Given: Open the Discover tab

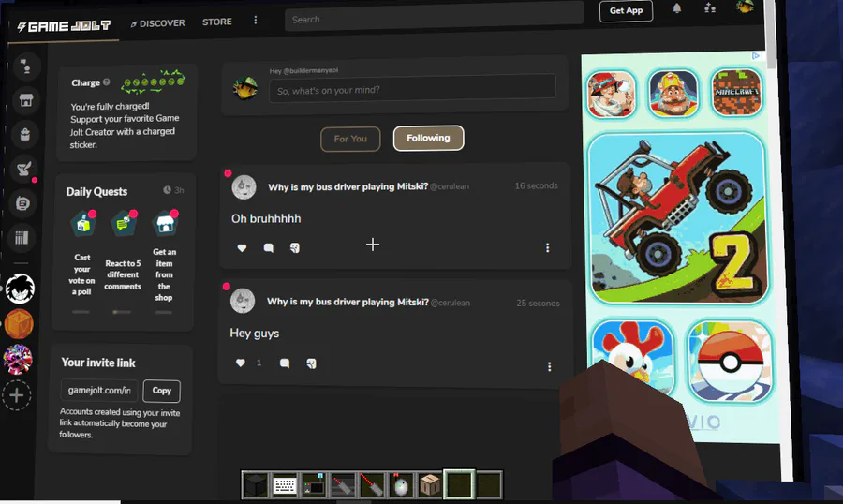Looking at the screenshot, I should click(157, 23).
